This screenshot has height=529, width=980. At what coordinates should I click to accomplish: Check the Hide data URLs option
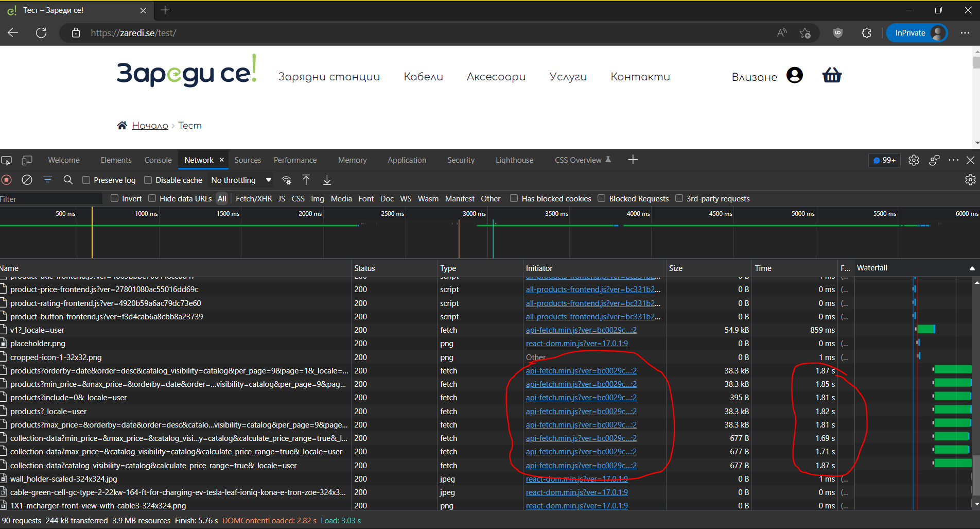(152, 198)
